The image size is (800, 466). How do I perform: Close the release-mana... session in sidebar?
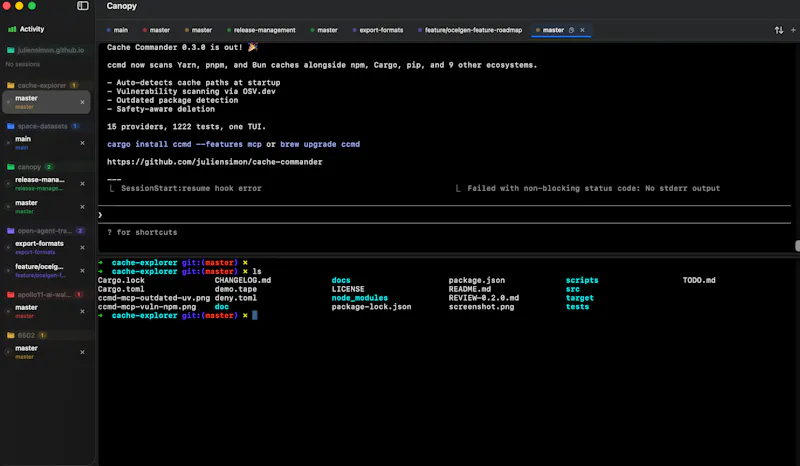82,184
